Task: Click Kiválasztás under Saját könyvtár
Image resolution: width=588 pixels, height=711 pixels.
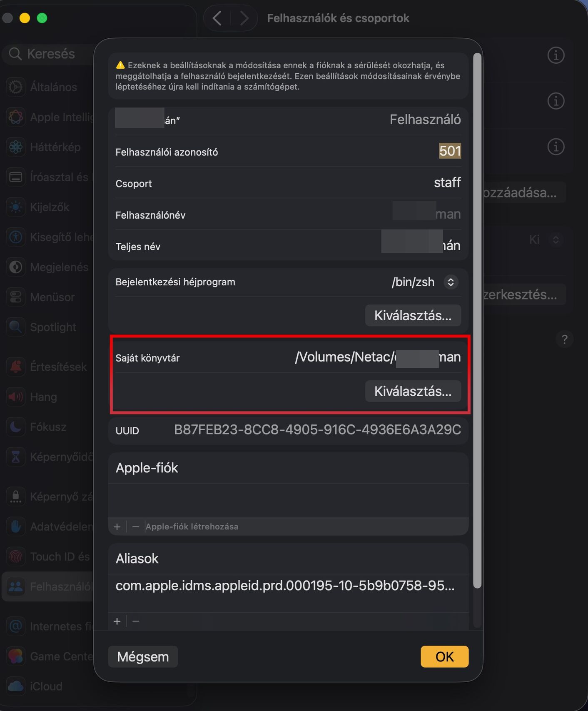Action: tap(413, 391)
